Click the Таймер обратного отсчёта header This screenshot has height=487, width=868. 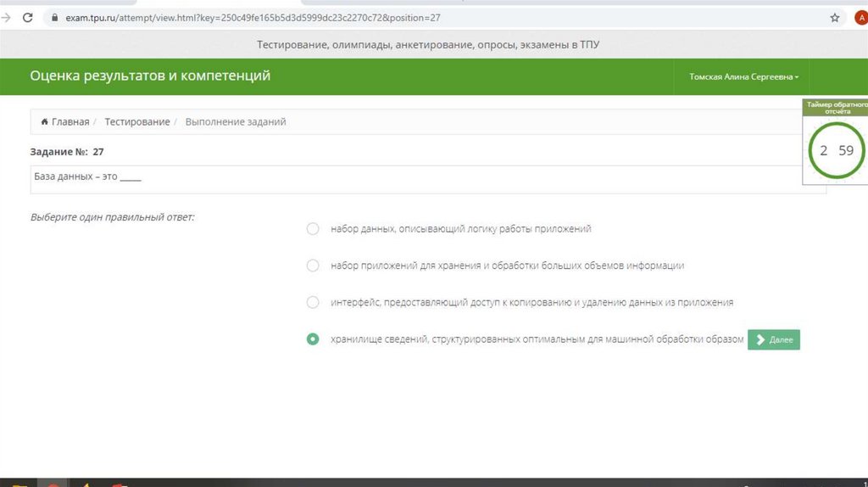[837, 108]
